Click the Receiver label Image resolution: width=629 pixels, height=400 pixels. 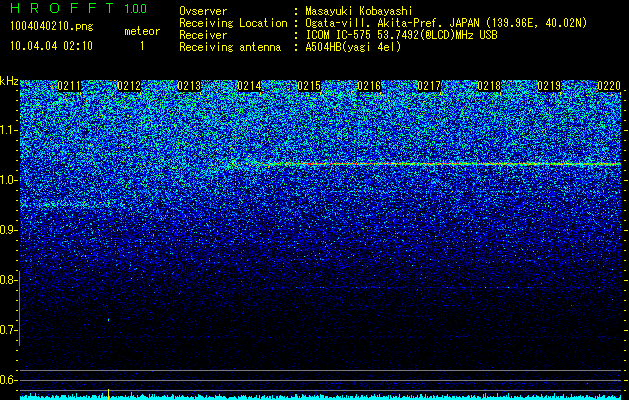pos(203,35)
